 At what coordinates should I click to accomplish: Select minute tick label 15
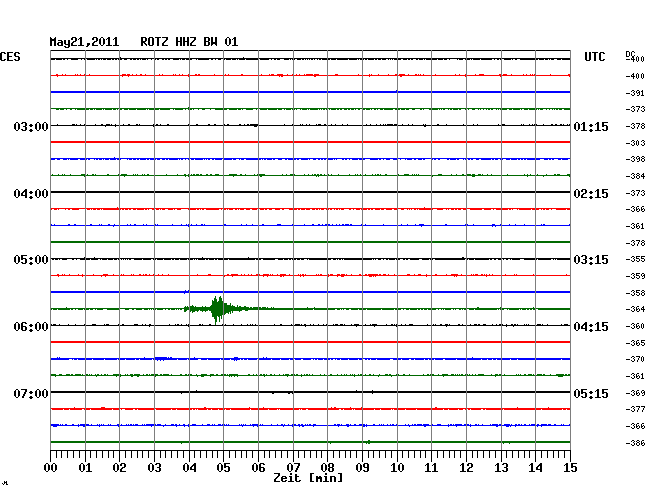coord(570,468)
